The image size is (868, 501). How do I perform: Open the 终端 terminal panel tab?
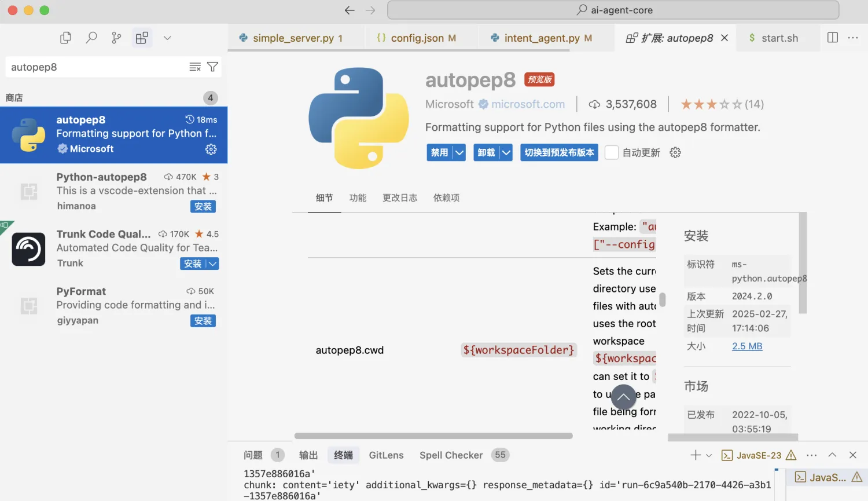click(x=343, y=455)
